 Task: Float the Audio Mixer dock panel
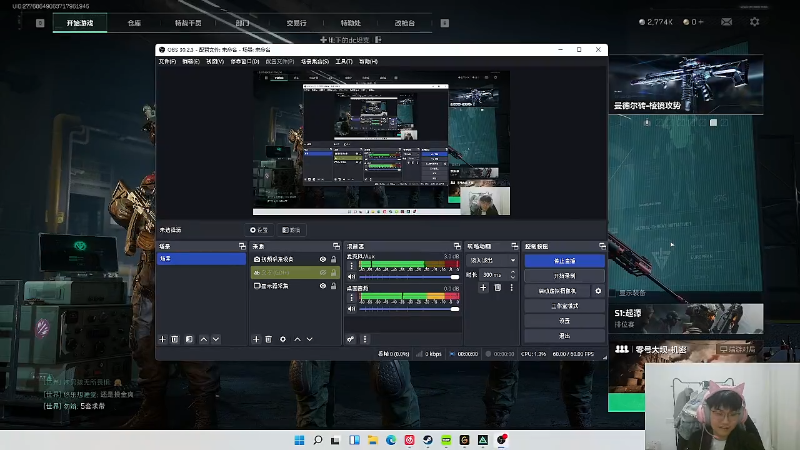[x=457, y=246]
